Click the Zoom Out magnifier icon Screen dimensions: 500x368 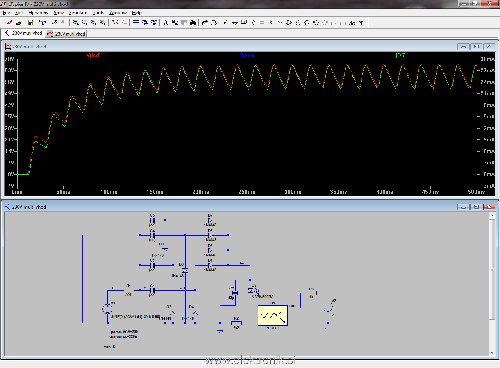[x=93, y=22]
